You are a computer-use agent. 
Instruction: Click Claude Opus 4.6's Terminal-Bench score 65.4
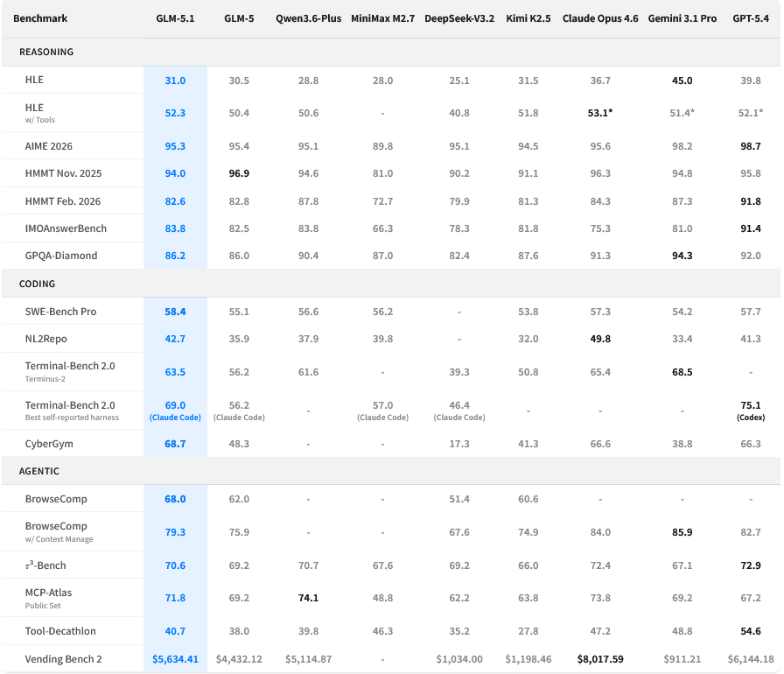coord(600,372)
